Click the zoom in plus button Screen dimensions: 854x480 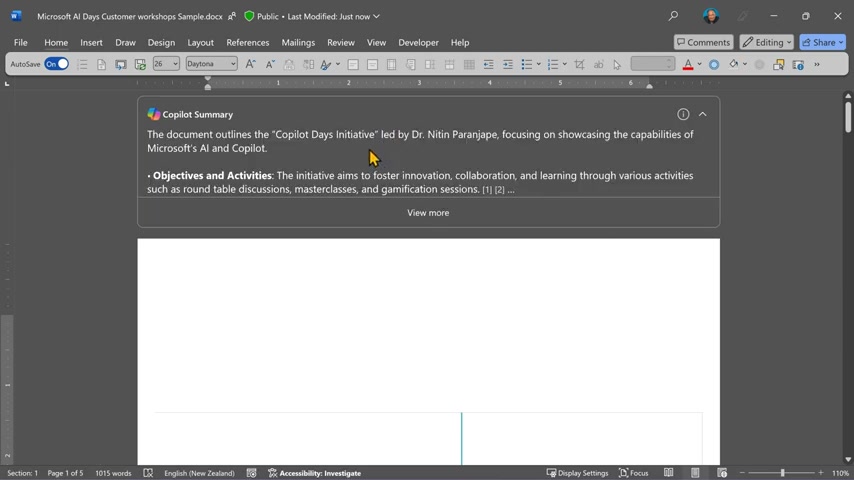tap(821, 473)
